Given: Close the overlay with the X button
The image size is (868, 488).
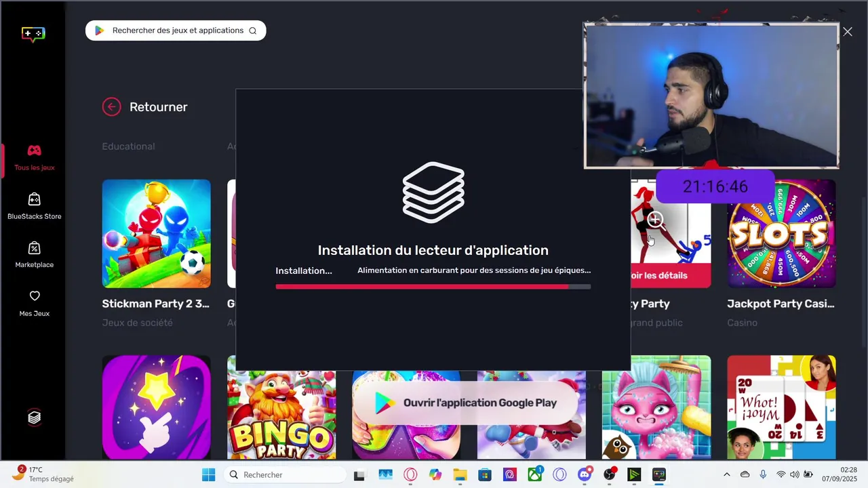Looking at the screenshot, I should [x=848, y=31].
